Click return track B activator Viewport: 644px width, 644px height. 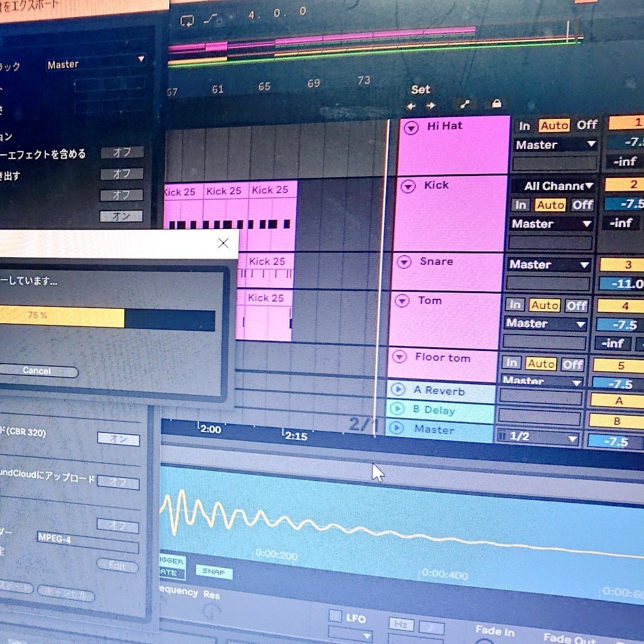click(x=616, y=421)
